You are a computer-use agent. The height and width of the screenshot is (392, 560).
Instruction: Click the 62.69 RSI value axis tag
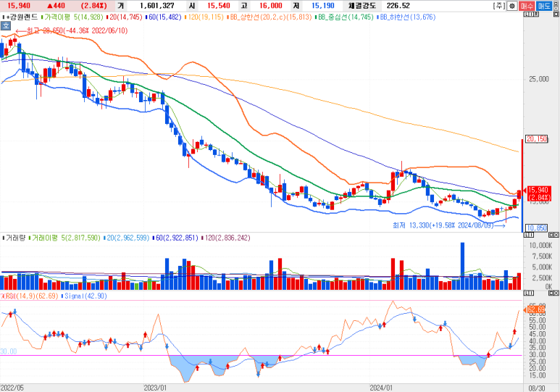[536, 309]
